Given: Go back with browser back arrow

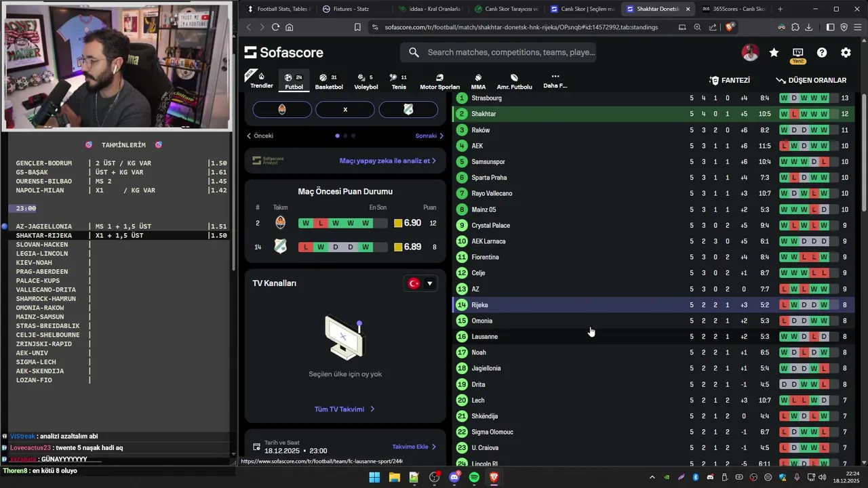Looking at the screenshot, I should pyautogui.click(x=248, y=27).
